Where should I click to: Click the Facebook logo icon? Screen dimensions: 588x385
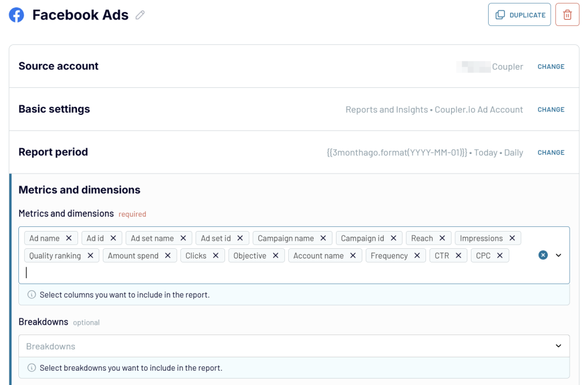point(17,15)
